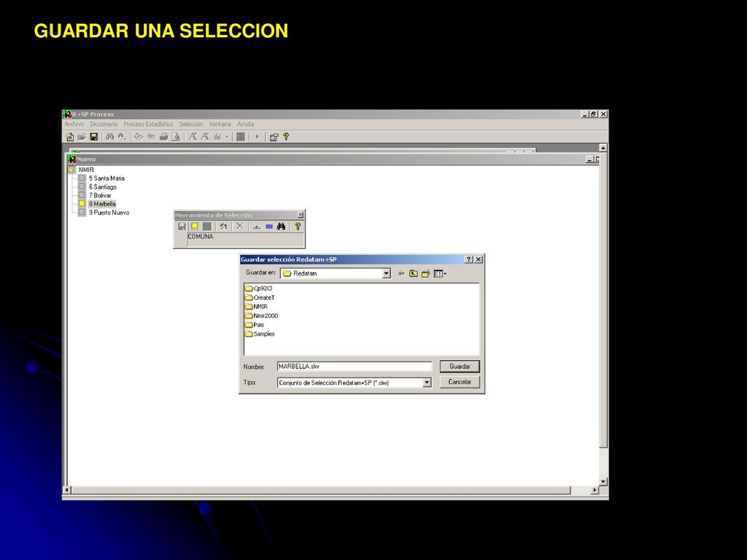
Task: Select the Samples folder
Action: click(260, 334)
